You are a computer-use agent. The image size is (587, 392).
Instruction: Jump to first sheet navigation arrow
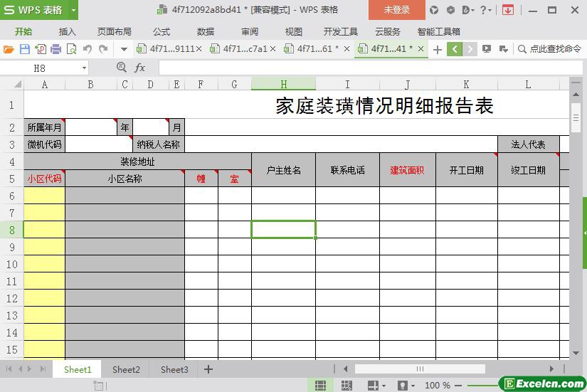point(9,369)
